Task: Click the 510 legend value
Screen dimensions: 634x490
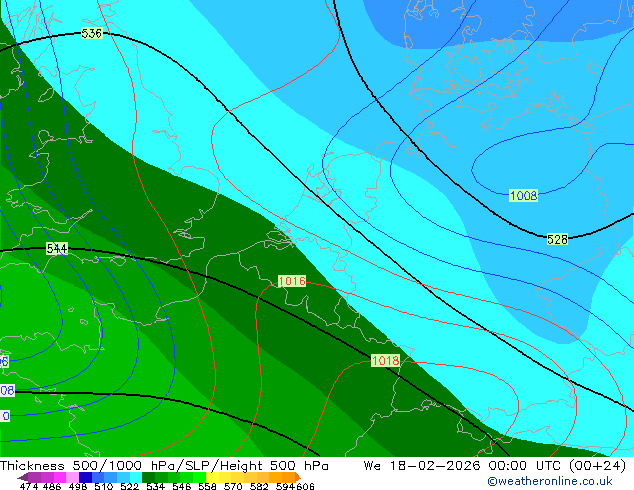Action: pyautogui.click(x=104, y=486)
